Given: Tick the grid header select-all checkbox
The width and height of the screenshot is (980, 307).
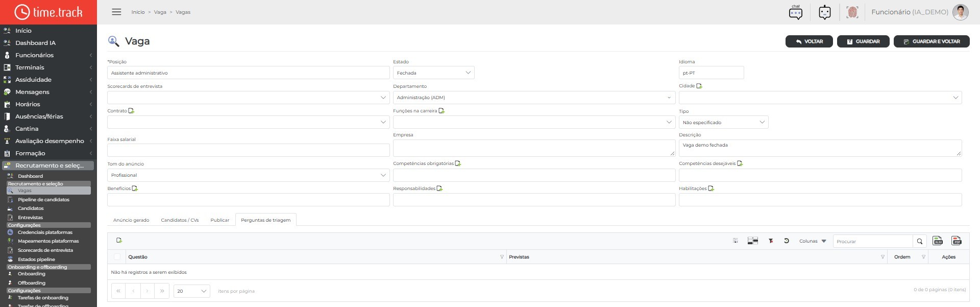Looking at the screenshot, I should 117,257.
